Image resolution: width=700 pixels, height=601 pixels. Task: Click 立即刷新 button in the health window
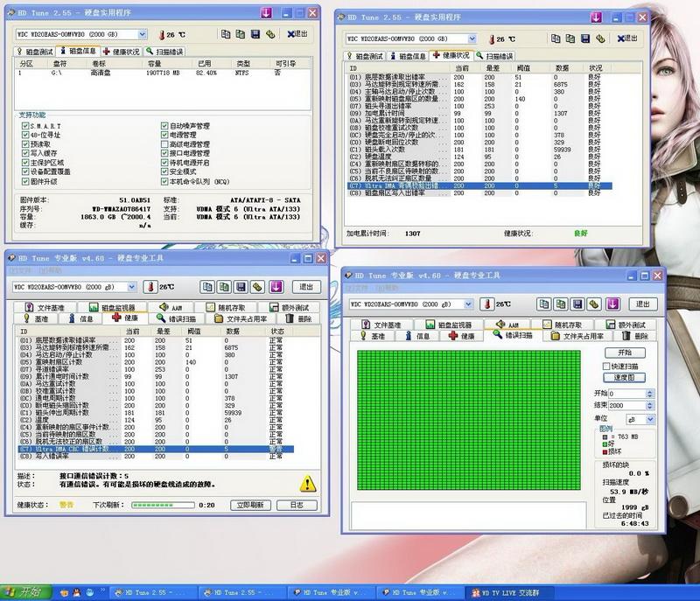point(250,505)
